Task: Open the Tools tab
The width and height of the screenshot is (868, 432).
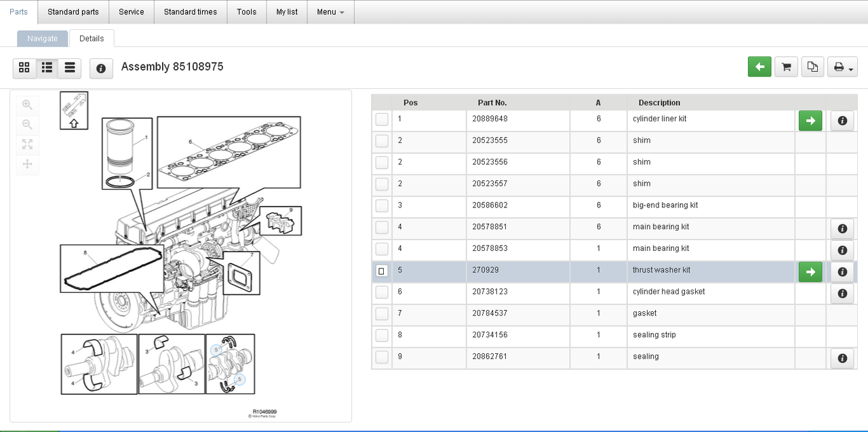Action: tap(247, 12)
